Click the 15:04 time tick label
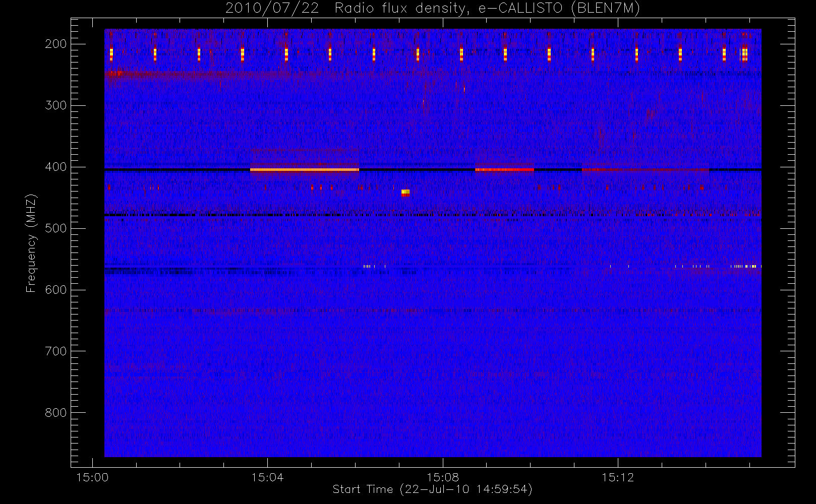This screenshot has height=504, width=816. click(x=267, y=477)
